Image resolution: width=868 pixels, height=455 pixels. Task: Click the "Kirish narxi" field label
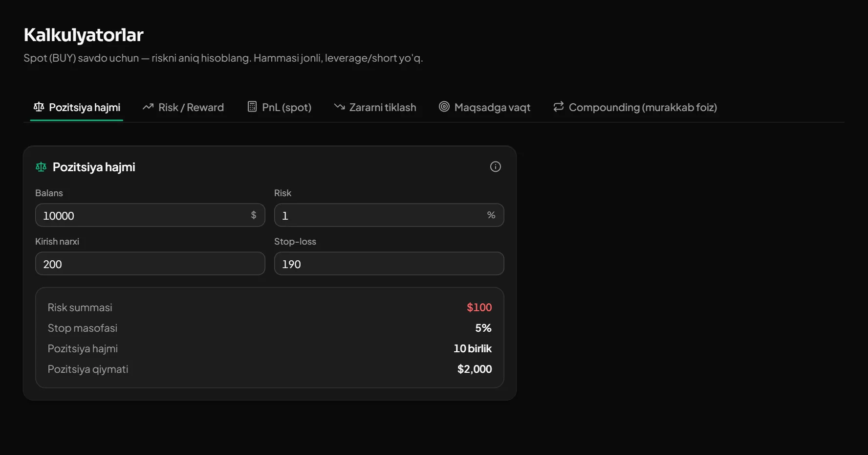[57, 241]
